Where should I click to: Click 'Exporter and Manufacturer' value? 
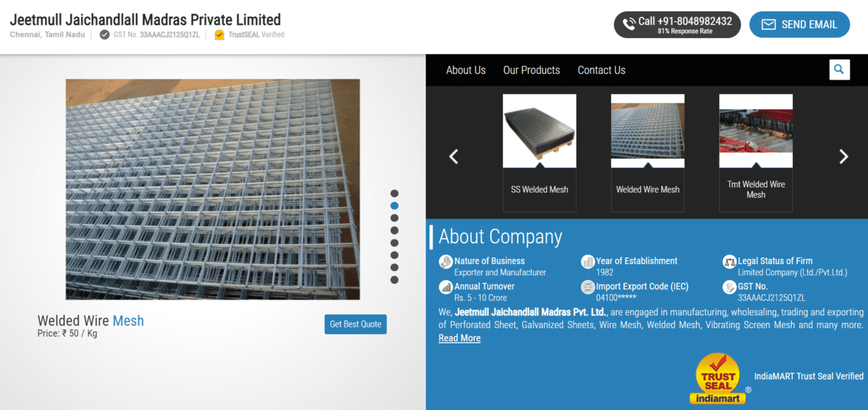[x=500, y=273]
